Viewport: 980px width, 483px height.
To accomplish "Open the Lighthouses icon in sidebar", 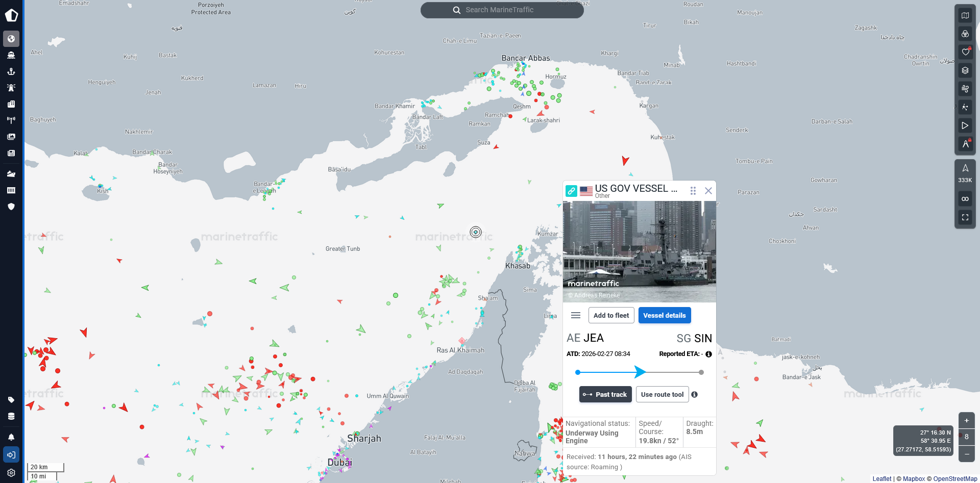I will point(11,88).
